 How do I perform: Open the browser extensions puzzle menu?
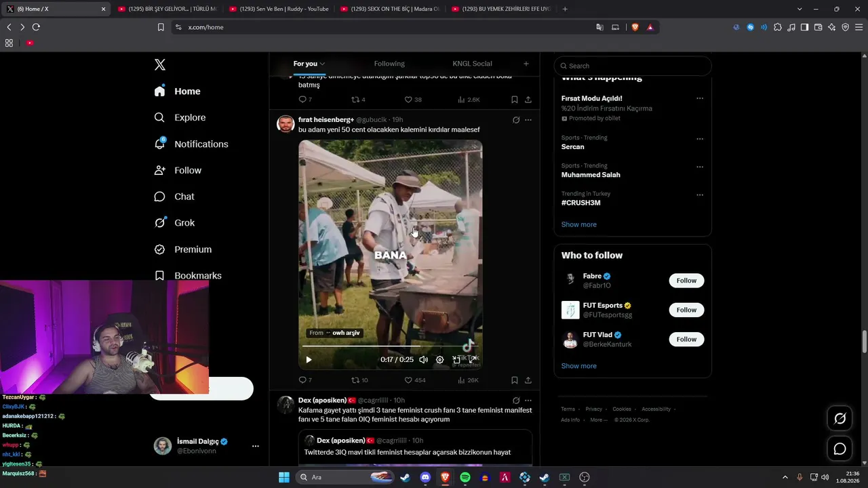coord(778,27)
